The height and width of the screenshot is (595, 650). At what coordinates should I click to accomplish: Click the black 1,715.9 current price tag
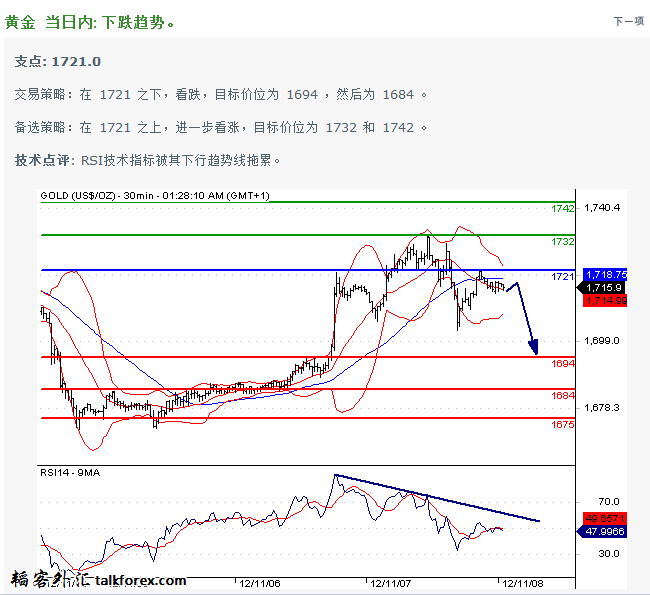click(x=601, y=287)
